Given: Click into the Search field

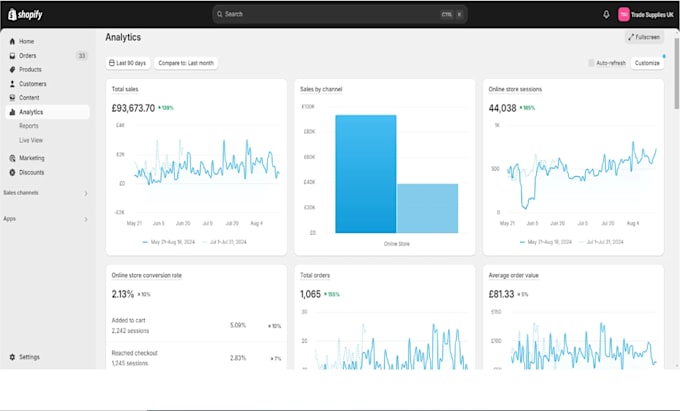Looking at the screenshot, I should [x=339, y=14].
